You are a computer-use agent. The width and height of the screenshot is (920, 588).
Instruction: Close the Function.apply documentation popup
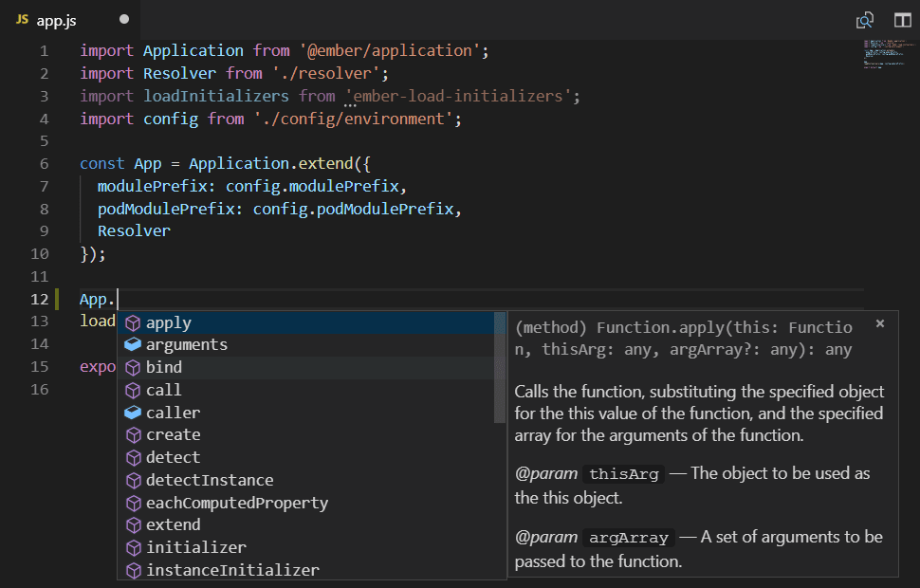coord(879,322)
